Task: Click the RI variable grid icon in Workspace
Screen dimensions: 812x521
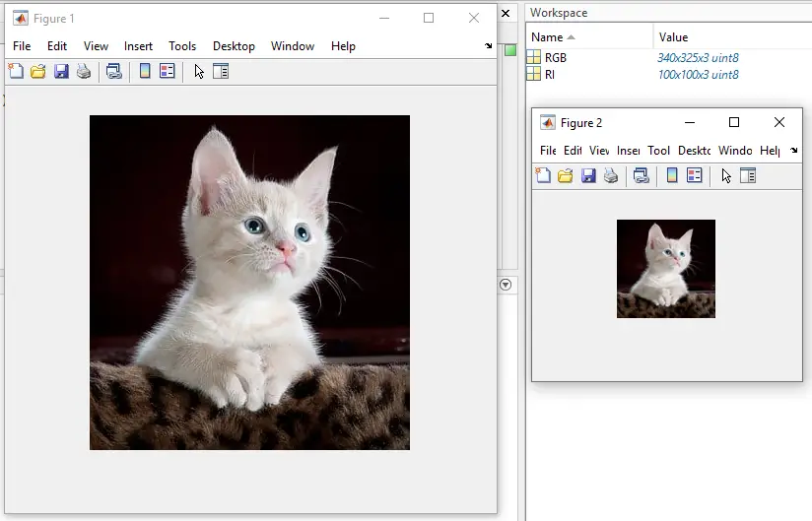Action: click(533, 74)
